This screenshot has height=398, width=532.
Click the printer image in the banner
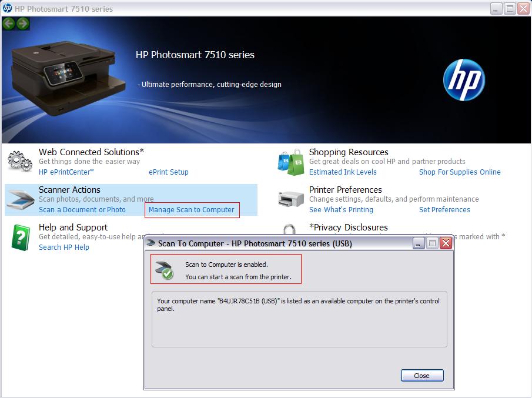click(68, 78)
